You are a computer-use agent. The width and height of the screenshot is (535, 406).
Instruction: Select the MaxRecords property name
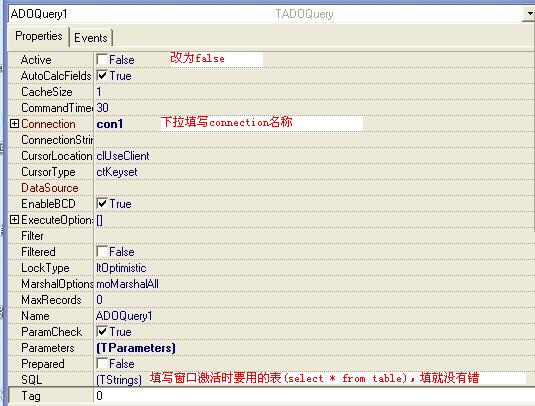tap(51, 300)
